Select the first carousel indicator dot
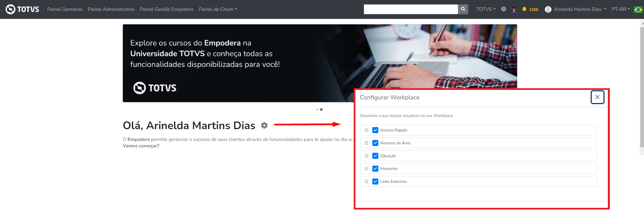This screenshot has height=219, width=644. (x=317, y=109)
